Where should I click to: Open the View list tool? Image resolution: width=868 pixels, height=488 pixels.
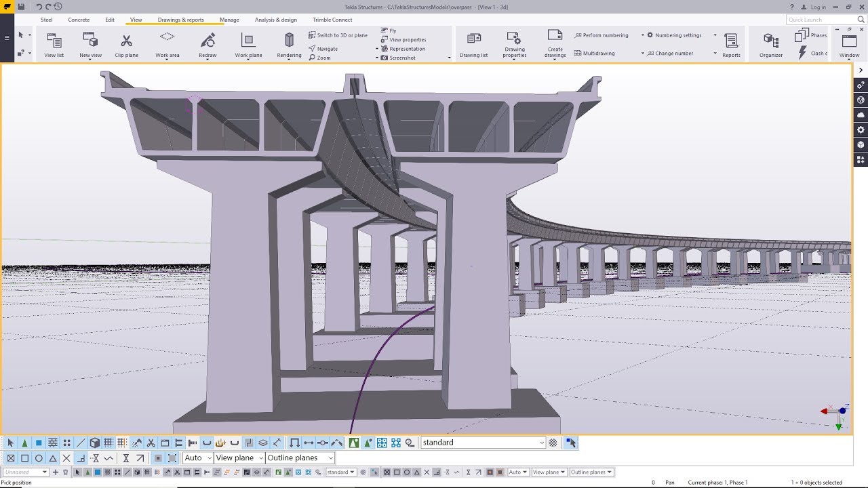pyautogui.click(x=54, y=45)
